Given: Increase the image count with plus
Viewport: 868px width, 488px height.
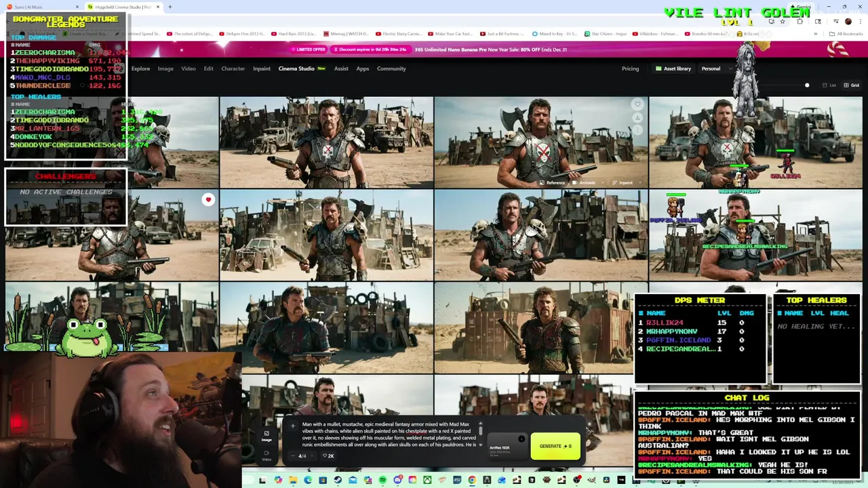Looking at the screenshot, I should [311, 455].
